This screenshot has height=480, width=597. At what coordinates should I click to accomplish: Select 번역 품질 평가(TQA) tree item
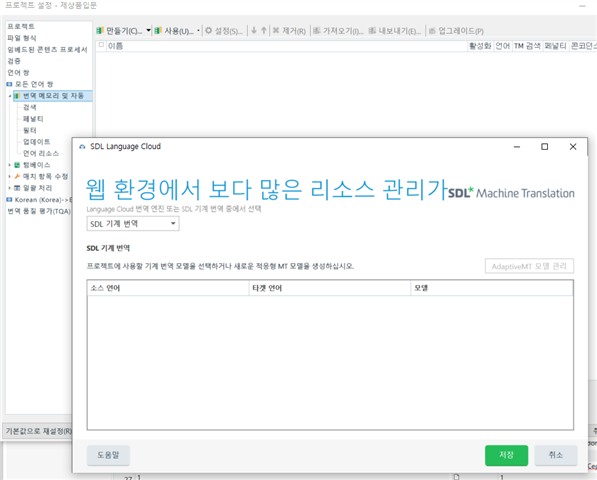(x=39, y=211)
